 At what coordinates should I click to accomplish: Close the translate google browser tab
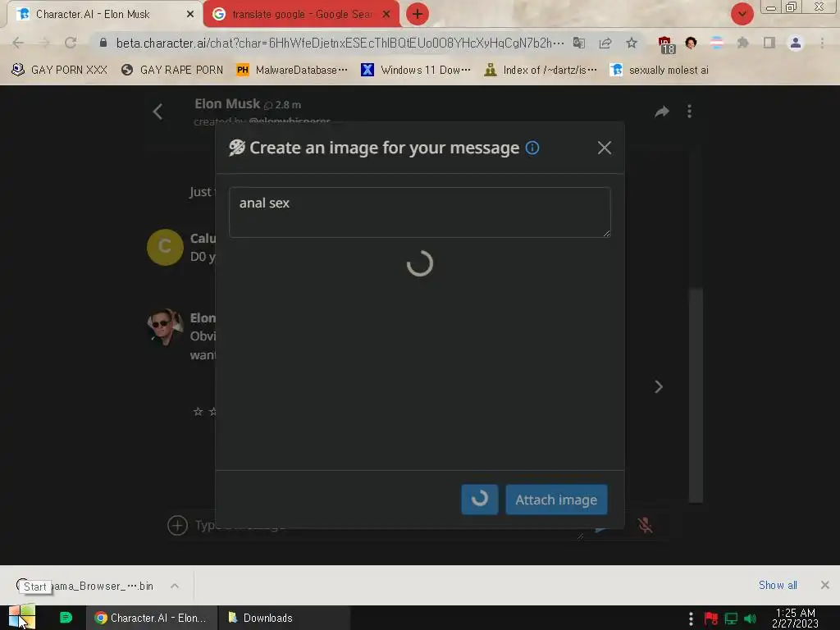click(x=386, y=15)
